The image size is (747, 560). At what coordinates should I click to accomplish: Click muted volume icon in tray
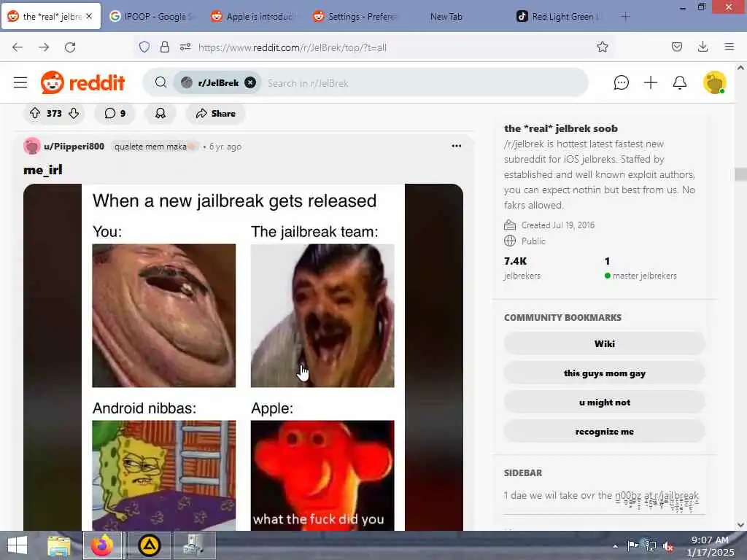tap(668, 546)
